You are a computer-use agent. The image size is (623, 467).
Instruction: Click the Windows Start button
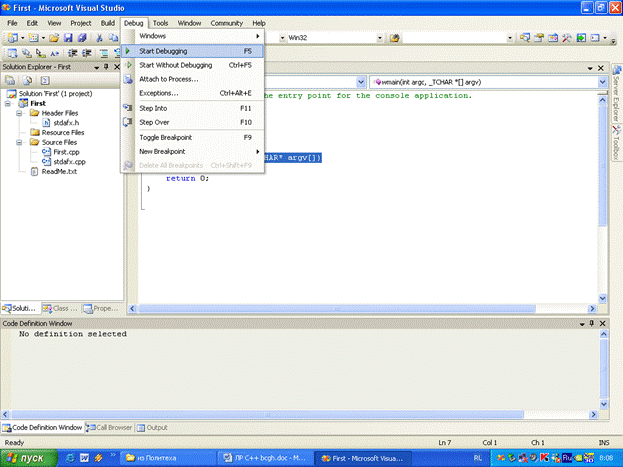(x=29, y=458)
